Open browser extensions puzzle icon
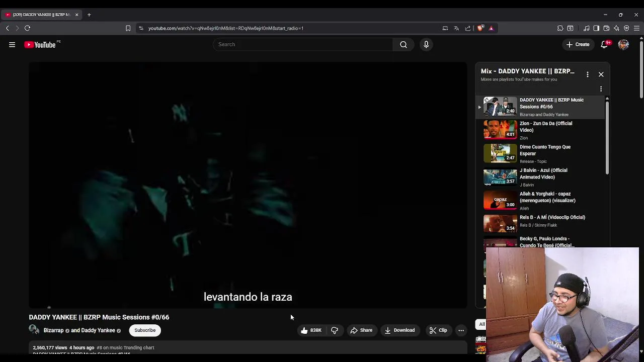This screenshot has height=362, width=644. [560, 28]
